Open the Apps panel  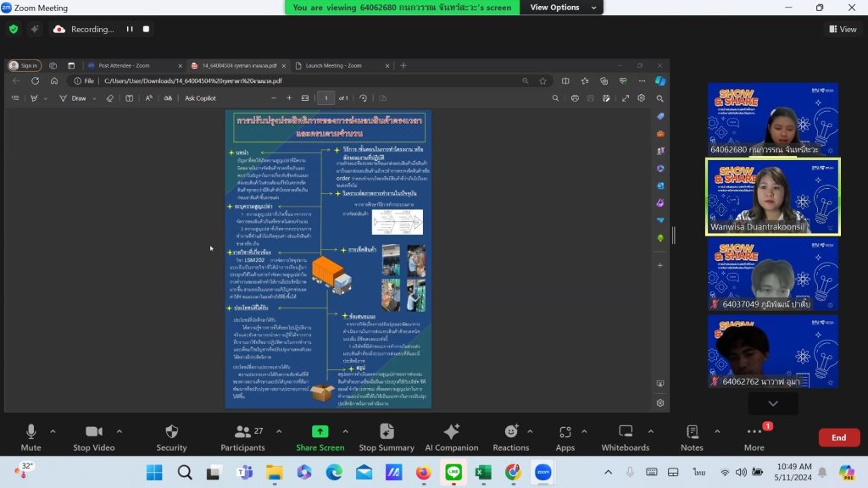coord(565,438)
